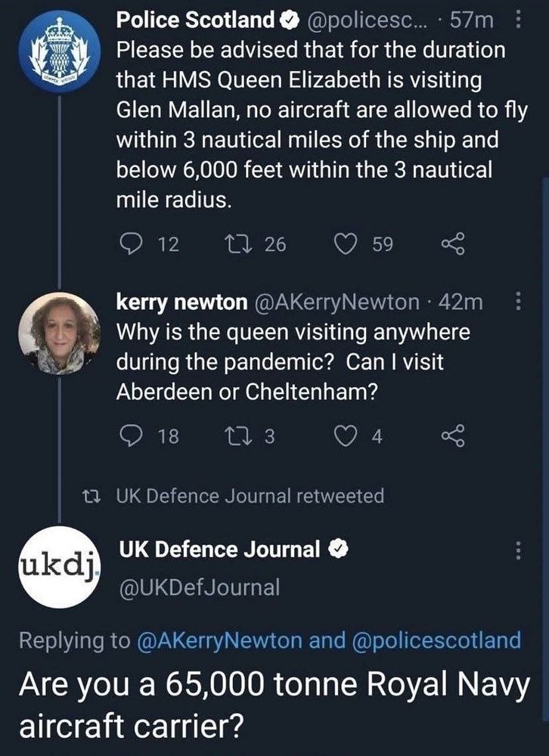549x756 pixels.
Task: Click the @policescotland mention in reply line
Action: click(x=436, y=641)
